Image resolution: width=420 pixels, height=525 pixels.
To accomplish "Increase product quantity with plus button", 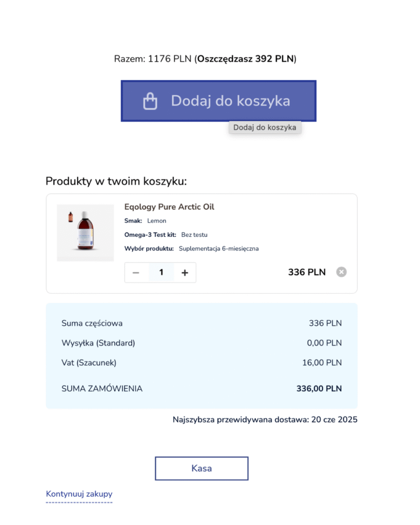I will 185,273.
